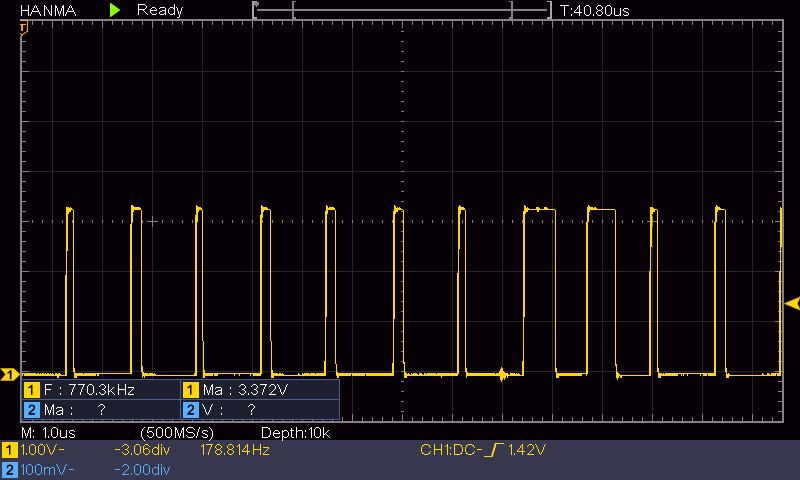Viewport: 800px width, 480px height.
Task: Select the CH2 V measurement readout
Action: pyautogui.click(x=230, y=409)
